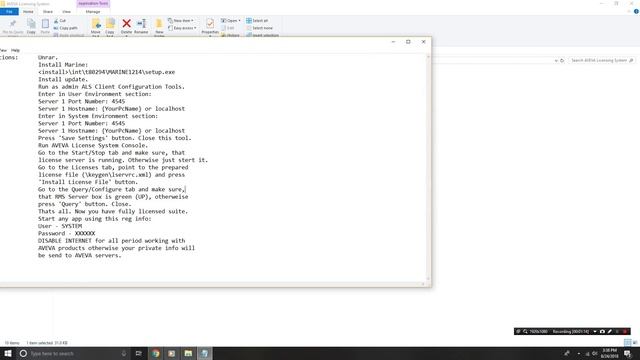
Task: Open the New item dropdown
Action: [x=181, y=20]
